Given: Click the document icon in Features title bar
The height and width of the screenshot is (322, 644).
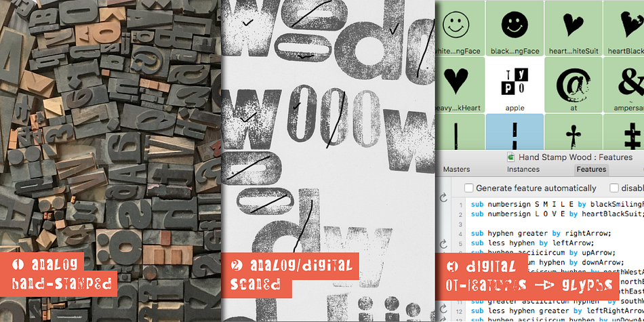Looking at the screenshot, I should click(511, 157).
